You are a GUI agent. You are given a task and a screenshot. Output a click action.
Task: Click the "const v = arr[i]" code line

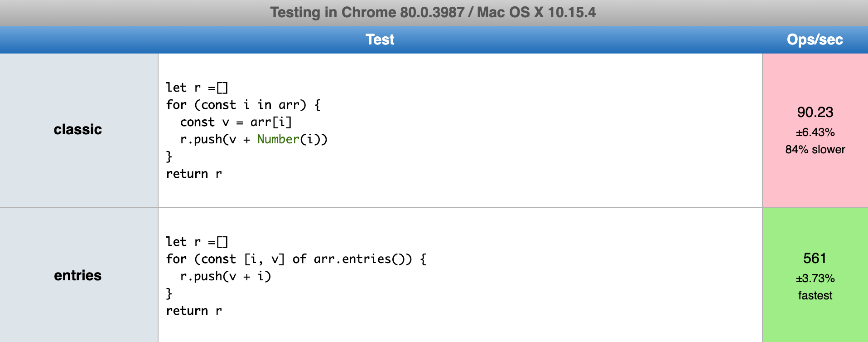pyautogui.click(x=236, y=122)
